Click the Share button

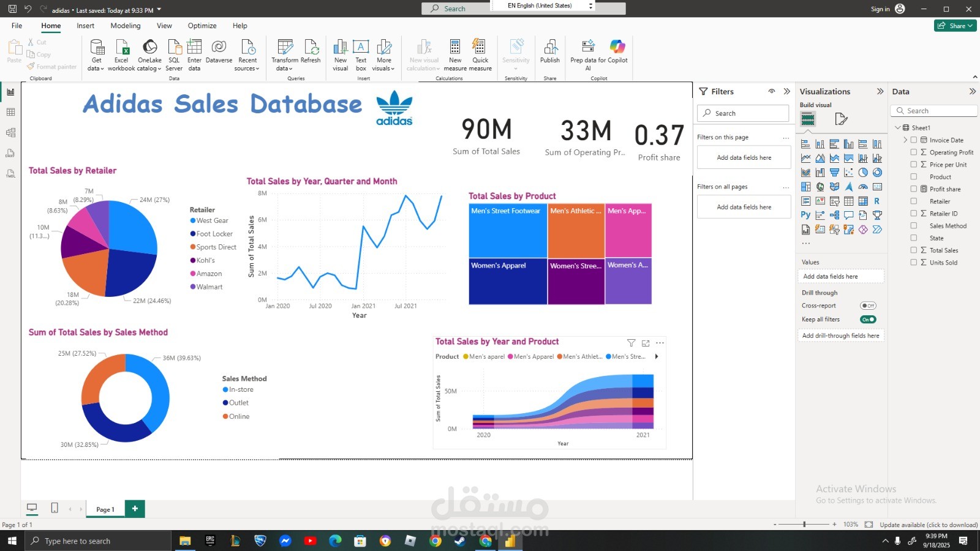[x=956, y=26]
